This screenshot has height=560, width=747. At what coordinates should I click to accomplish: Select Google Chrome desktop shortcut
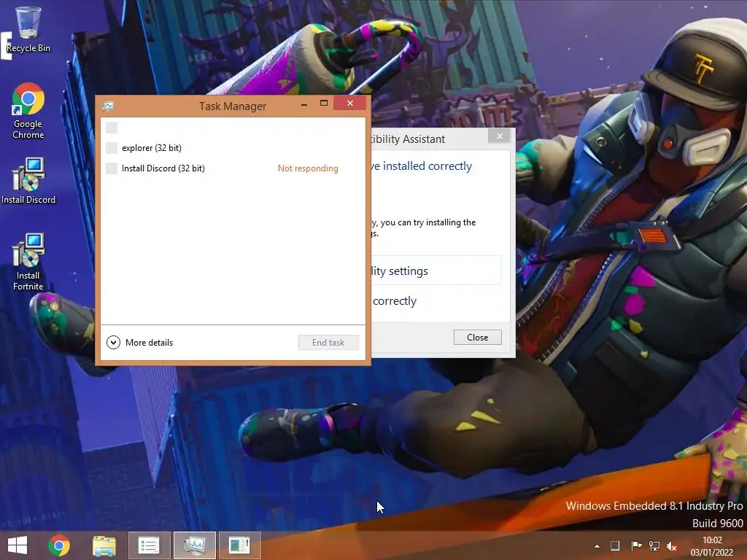click(28, 111)
